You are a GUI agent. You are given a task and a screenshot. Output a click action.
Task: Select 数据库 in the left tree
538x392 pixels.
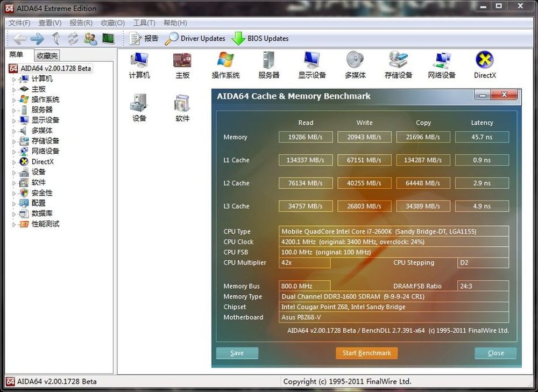point(42,213)
